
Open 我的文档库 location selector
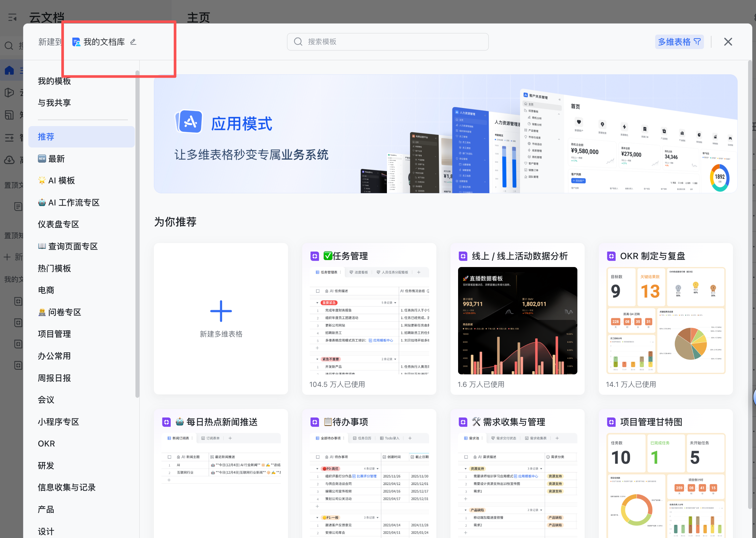pyautogui.click(x=103, y=42)
